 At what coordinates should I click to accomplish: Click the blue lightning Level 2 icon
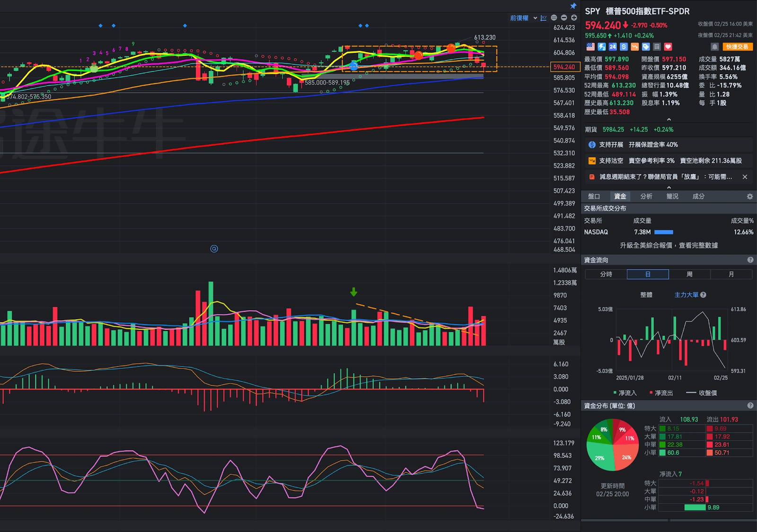pos(602,47)
